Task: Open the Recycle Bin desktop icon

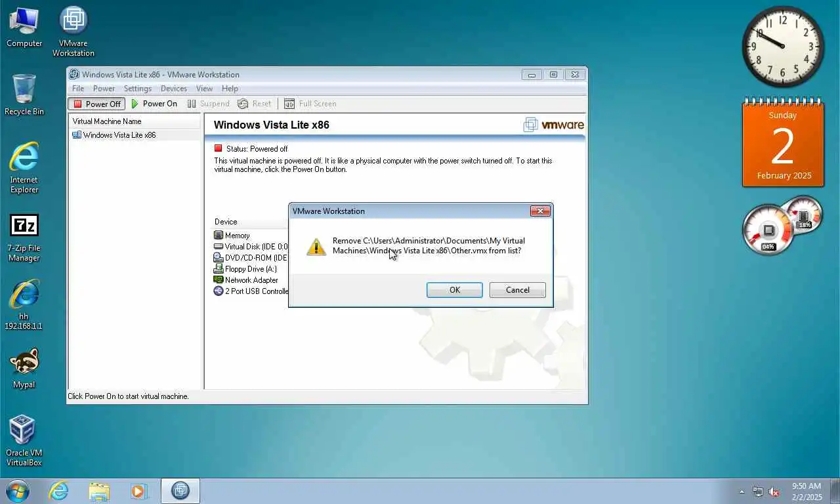Action: pos(24,94)
